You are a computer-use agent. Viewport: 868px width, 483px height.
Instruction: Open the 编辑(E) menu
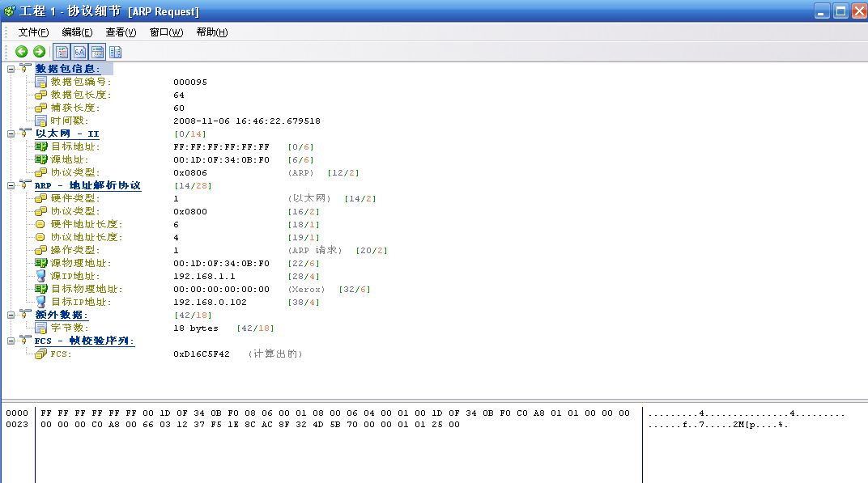click(x=77, y=32)
